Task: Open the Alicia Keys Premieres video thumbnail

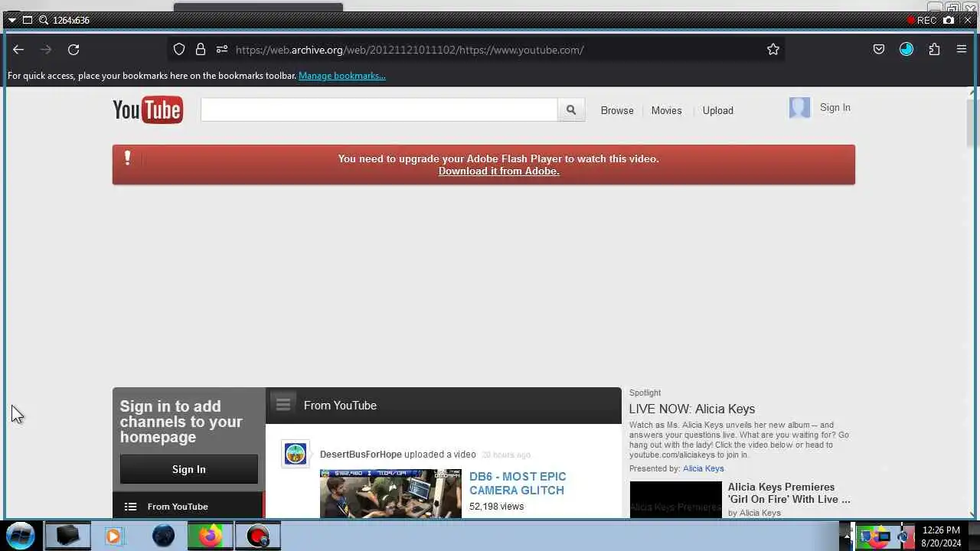Action: tap(676, 500)
